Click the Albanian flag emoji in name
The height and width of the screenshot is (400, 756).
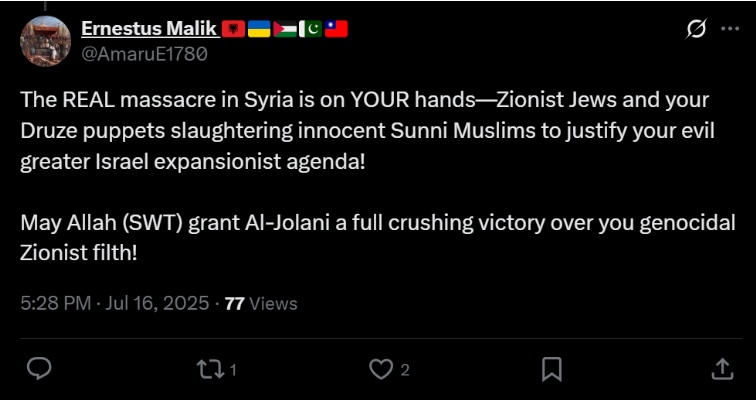click(x=232, y=29)
